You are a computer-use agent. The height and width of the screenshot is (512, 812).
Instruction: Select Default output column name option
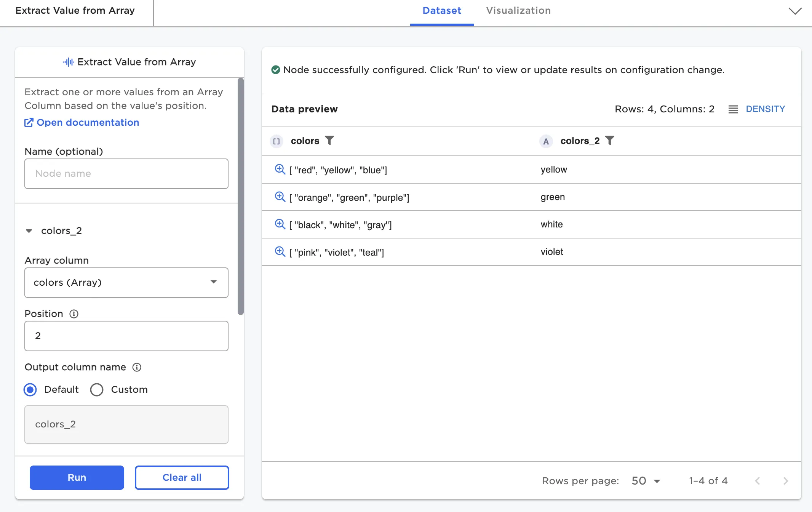[x=30, y=390]
